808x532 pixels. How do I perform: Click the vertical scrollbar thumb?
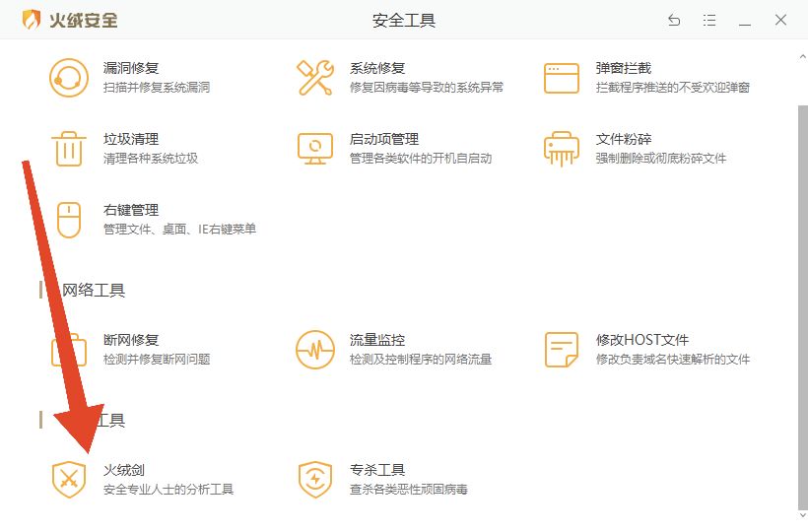pyautogui.click(x=803, y=306)
